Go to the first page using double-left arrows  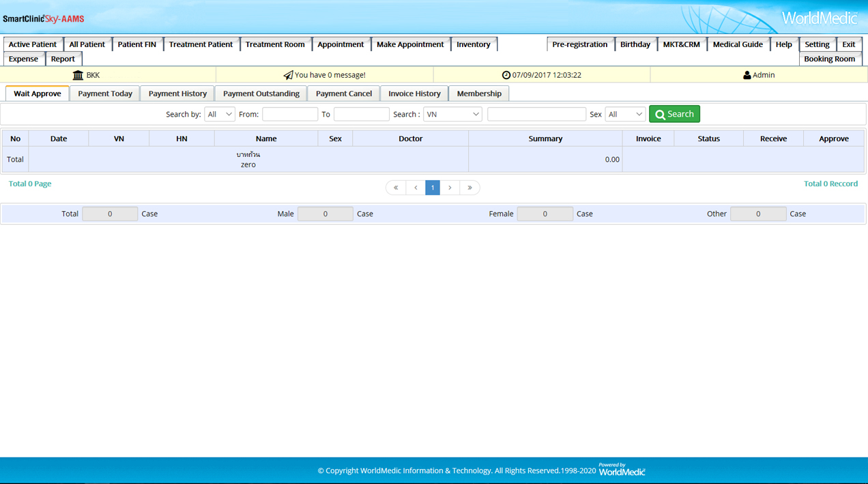tap(396, 188)
